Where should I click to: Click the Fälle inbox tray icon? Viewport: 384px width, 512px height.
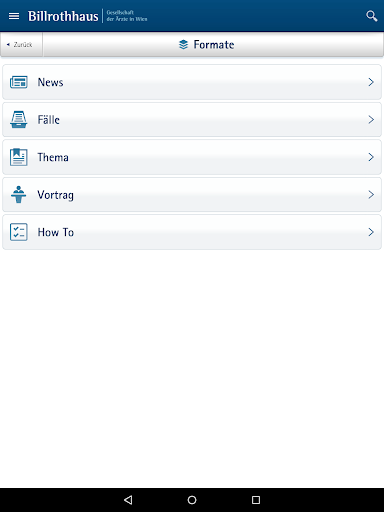click(x=19, y=119)
